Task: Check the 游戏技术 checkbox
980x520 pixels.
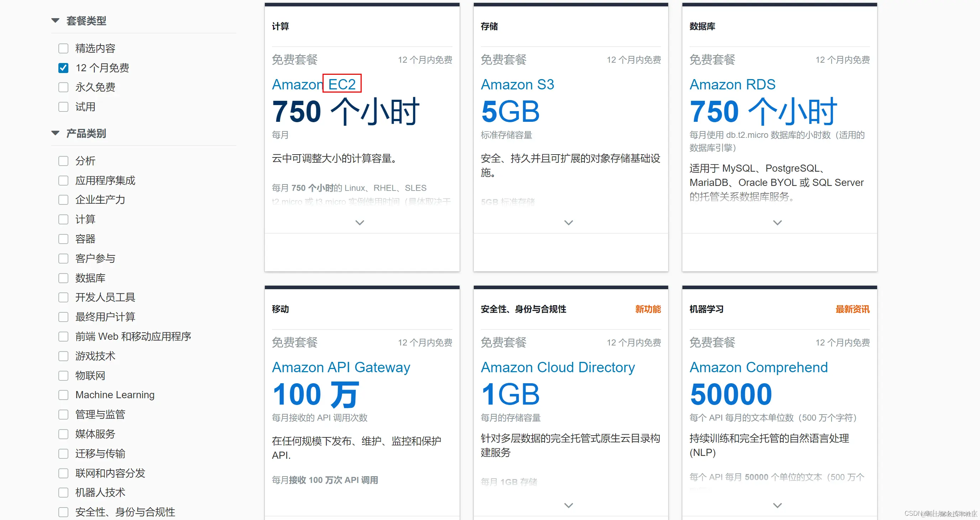Action: pos(63,356)
